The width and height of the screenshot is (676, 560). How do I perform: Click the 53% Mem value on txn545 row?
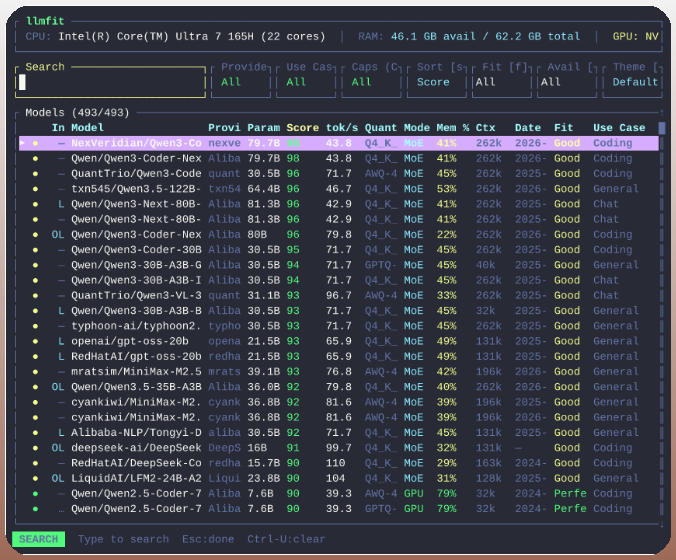[x=446, y=189]
